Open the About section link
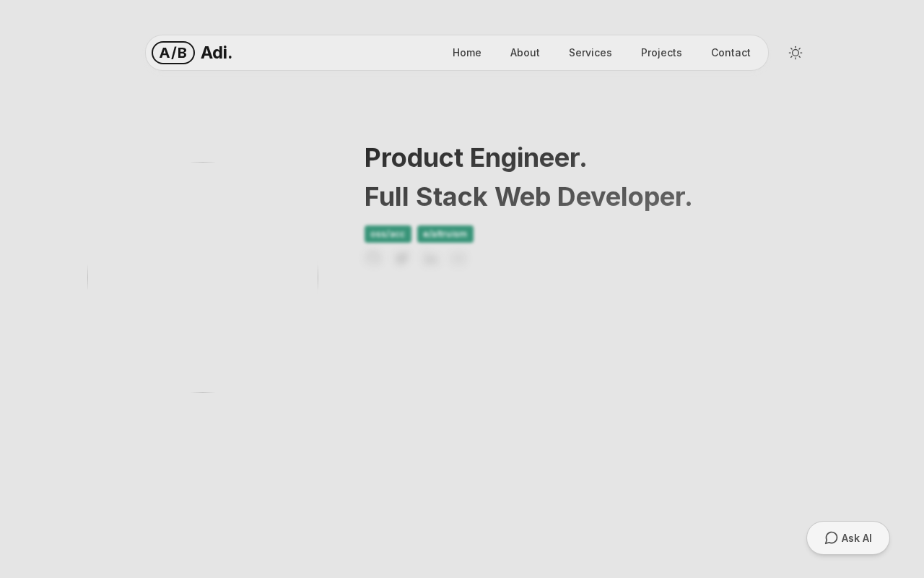Viewport: 924px width, 578px height. coord(525,53)
